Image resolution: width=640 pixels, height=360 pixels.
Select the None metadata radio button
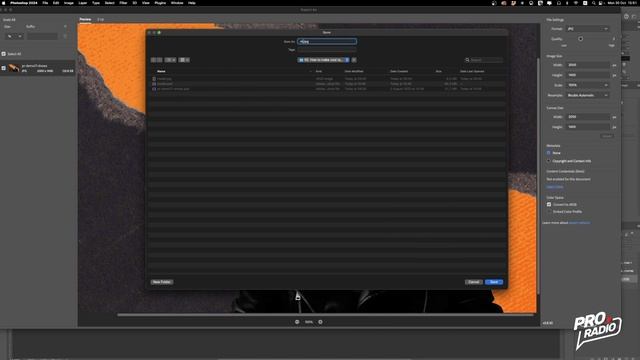click(x=549, y=153)
